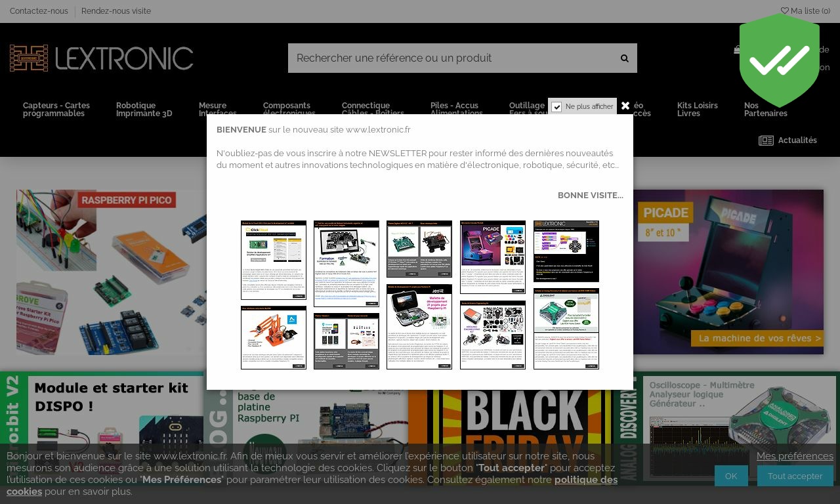Open the Picade newsletter thumbnail in popup
The image size is (840, 504).
pyautogui.click(x=493, y=257)
